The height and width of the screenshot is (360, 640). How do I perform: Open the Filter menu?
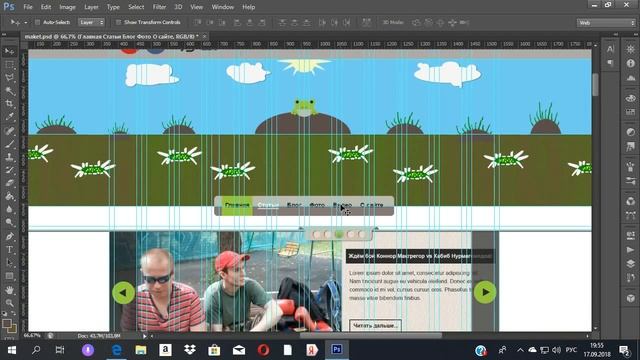click(159, 7)
